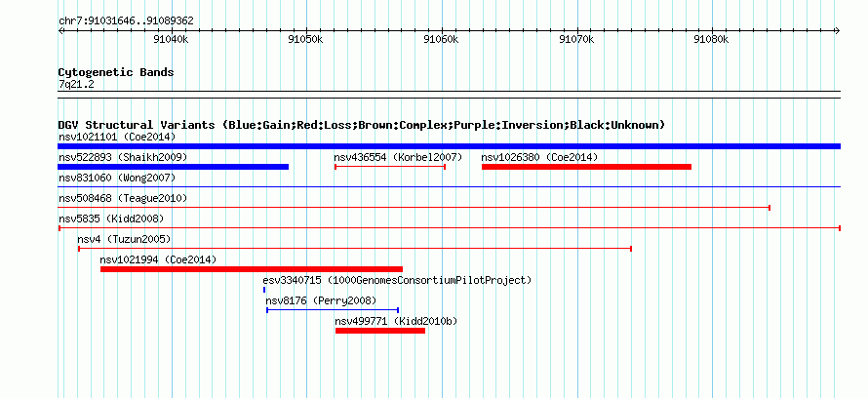Click the 91070k ruler tick label

coord(576,39)
